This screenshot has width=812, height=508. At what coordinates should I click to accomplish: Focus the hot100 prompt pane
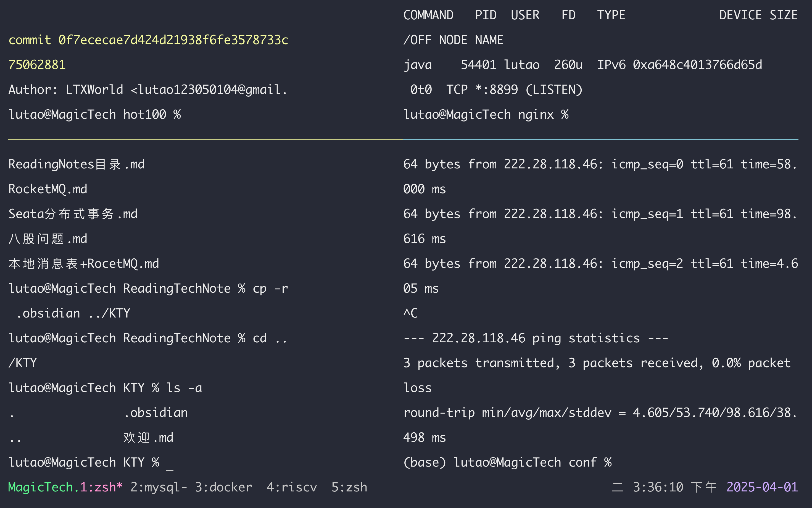click(94, 115)
